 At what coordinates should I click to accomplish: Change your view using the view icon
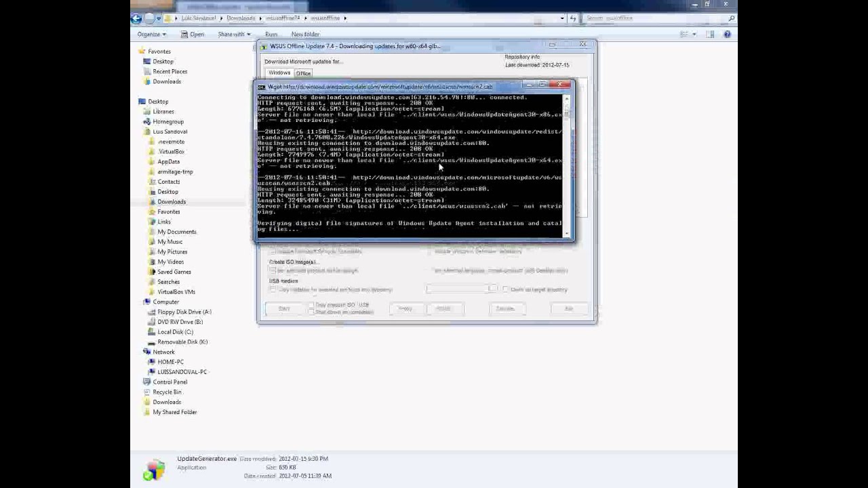(684, 34)
